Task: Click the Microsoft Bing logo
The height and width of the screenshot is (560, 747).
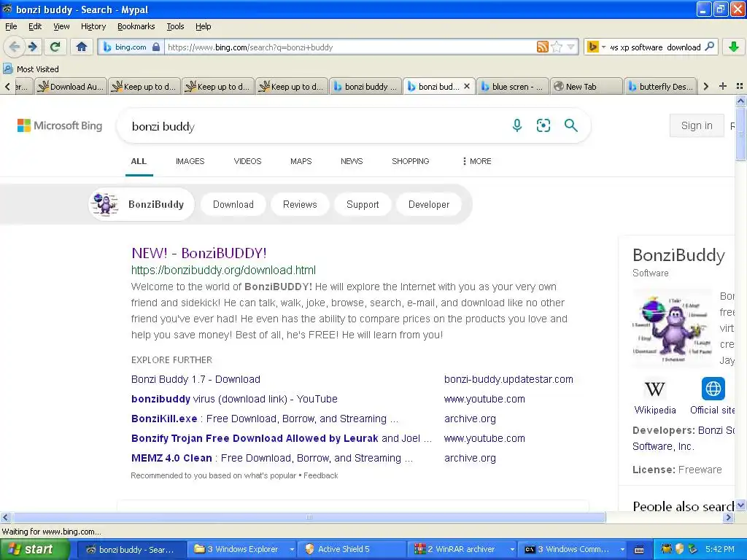Action: (x=60, y=125)
